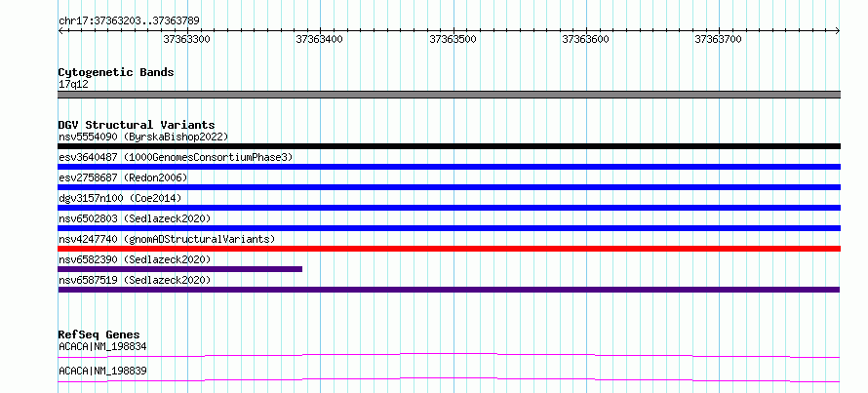
Task: Open the ACACA|NM_198839 transcript label
Action: [x=102, y=371]
